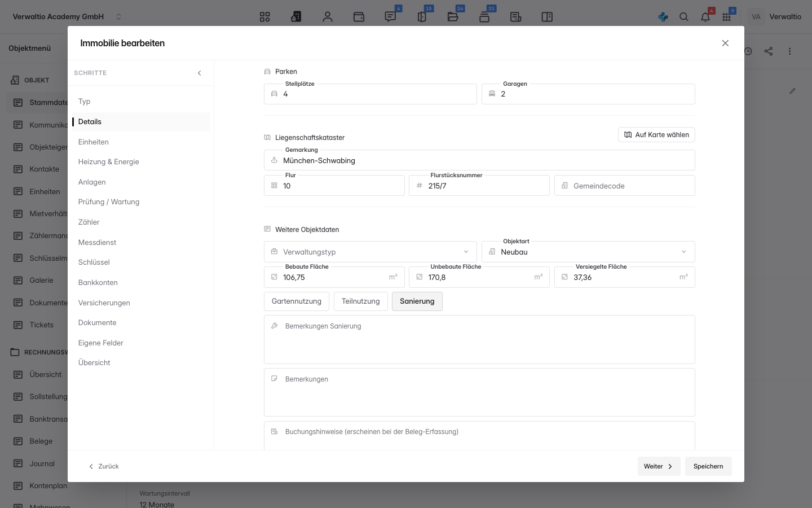Open the apps grid with badge 9
The width and height of the screenshot is (812, 508).
(x=726, y=17)
